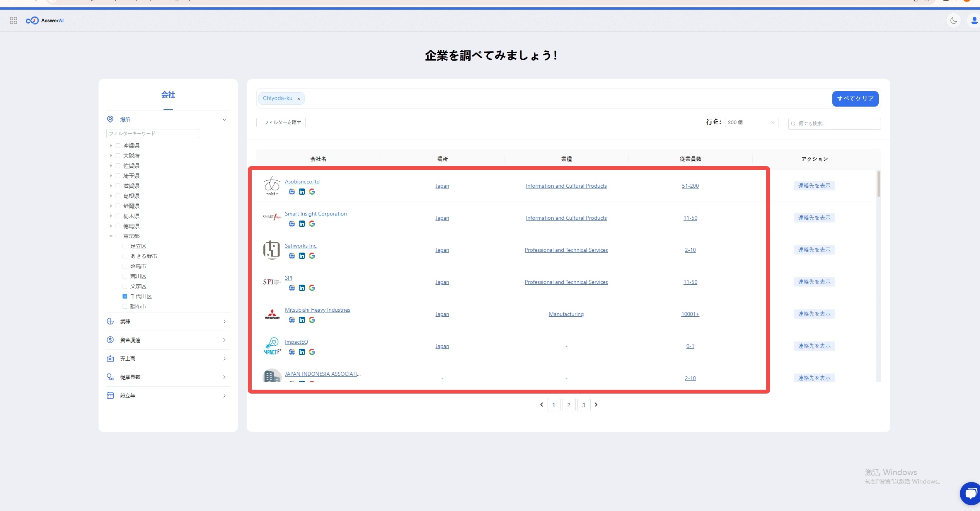Open Smart Insight Corporation Google icon
Screen dimensions: 980x511
(x=312, y=224)
